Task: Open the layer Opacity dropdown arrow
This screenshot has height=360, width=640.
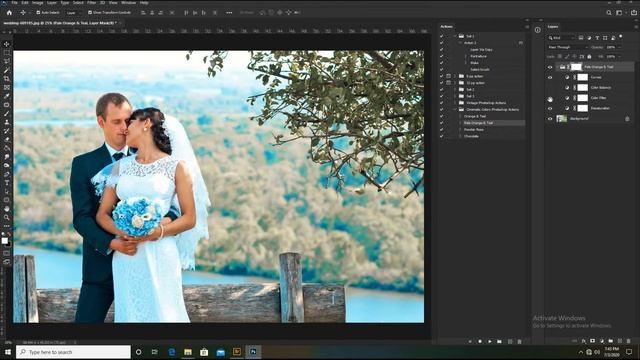Action: coord(619,47)
